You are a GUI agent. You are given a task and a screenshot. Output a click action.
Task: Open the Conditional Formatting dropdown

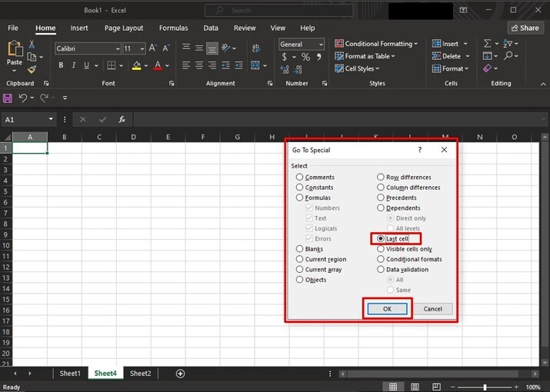click(376, 44)
